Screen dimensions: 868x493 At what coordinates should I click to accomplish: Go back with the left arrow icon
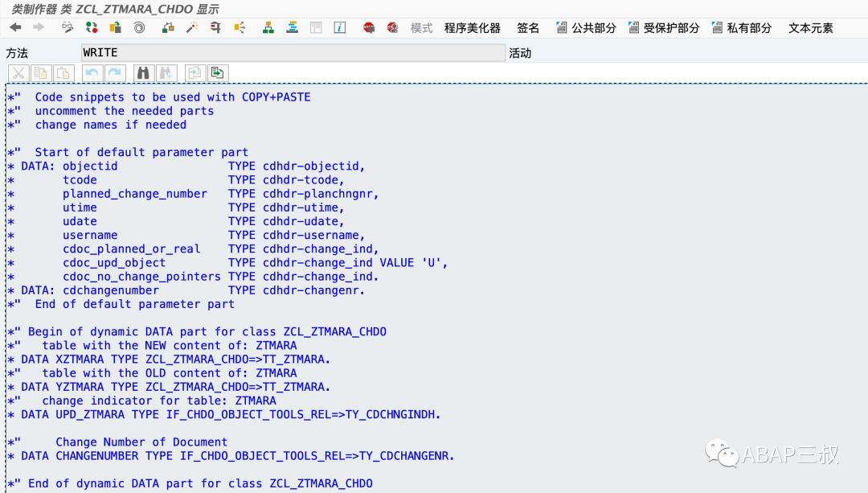click(15, 27)
